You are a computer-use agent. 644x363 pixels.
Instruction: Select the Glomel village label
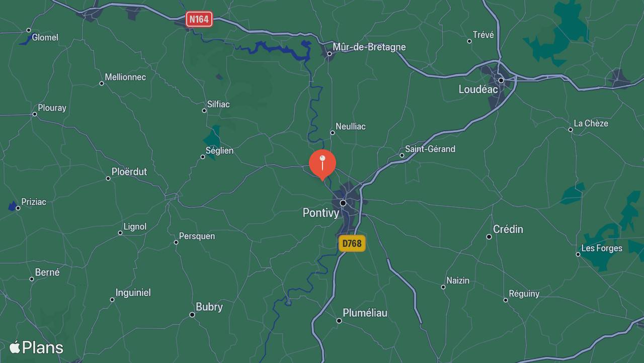point(45,37)
